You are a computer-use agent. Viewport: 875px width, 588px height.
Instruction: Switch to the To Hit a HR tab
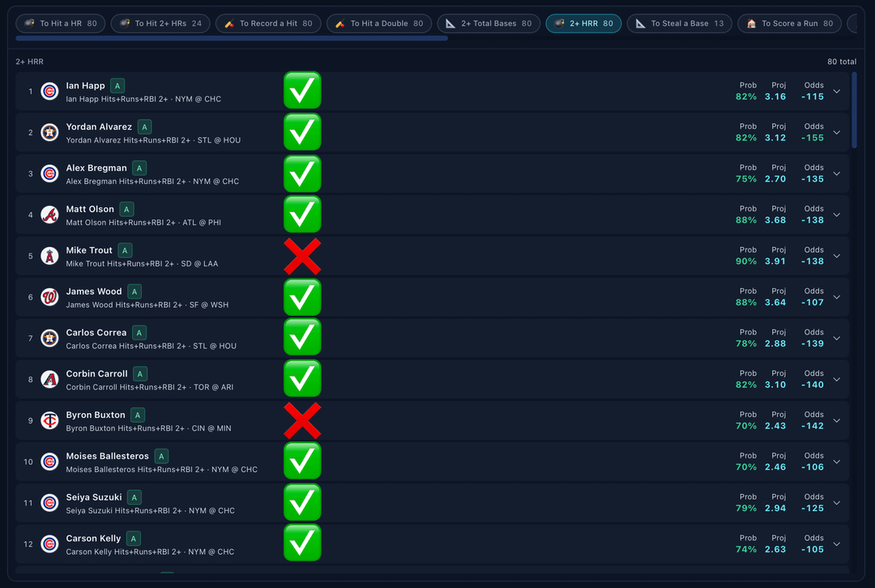(61, 23)
